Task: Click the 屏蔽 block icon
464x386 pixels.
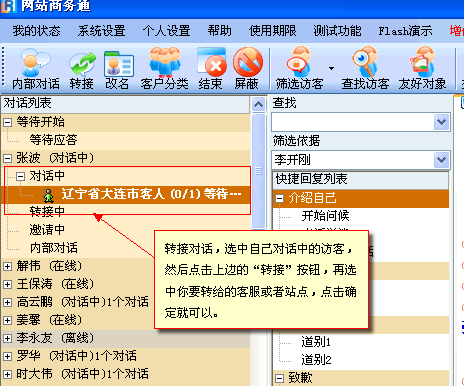Action: [247, 69]
